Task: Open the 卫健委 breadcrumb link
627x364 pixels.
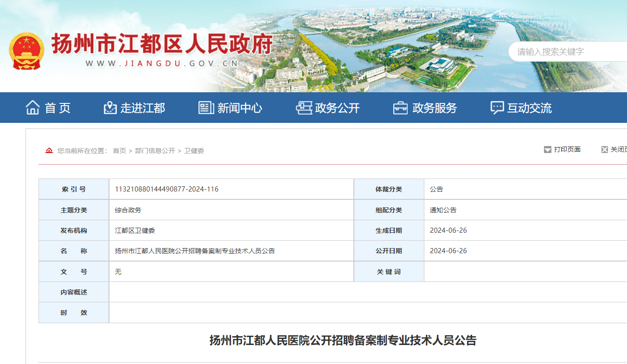Action: [194, 151]
